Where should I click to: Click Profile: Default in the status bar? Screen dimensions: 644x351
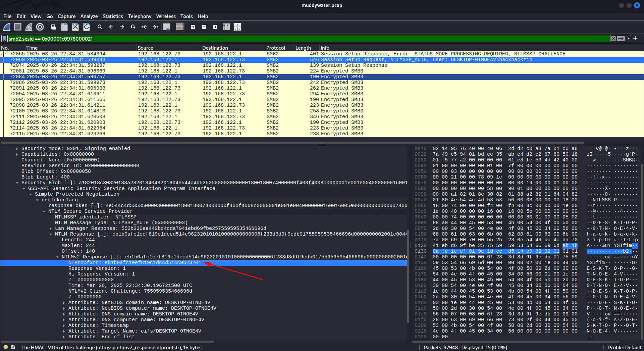[x=625, y=347]
